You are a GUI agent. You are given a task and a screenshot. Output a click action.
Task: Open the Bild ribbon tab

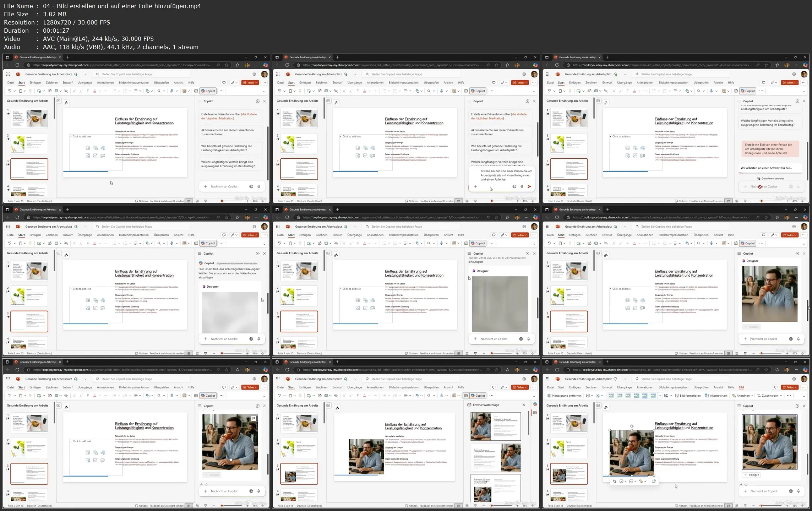[741, 387]
